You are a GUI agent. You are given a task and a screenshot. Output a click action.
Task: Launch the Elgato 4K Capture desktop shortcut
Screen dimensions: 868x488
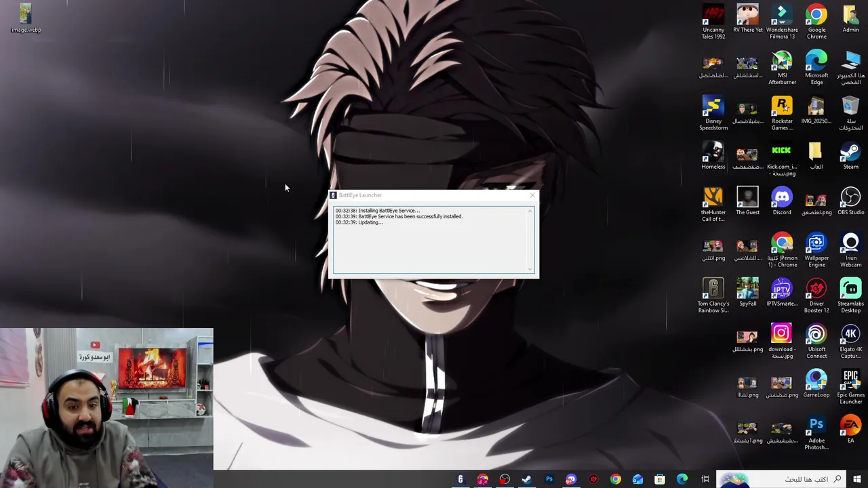tap(850, 341)
